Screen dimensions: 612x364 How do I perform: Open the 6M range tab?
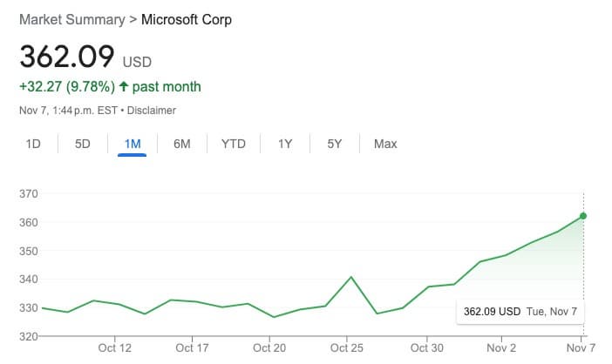coord(181,144)
